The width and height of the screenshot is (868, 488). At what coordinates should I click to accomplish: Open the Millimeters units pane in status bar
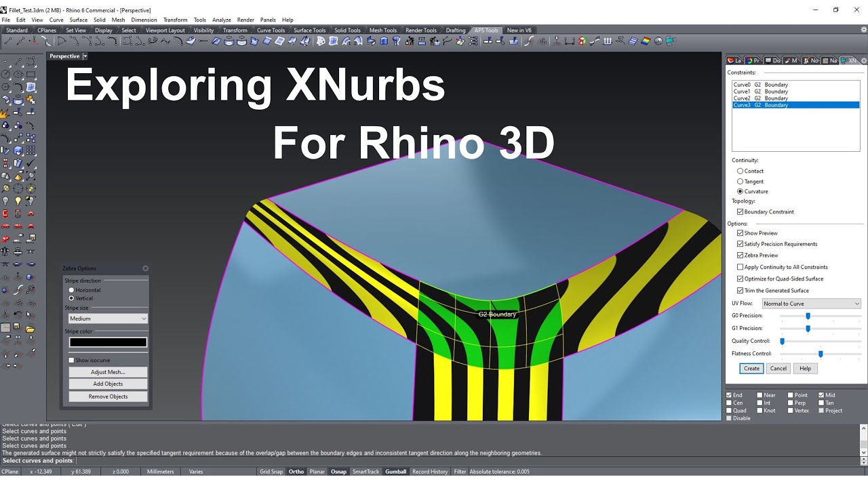tap(160, 472)
